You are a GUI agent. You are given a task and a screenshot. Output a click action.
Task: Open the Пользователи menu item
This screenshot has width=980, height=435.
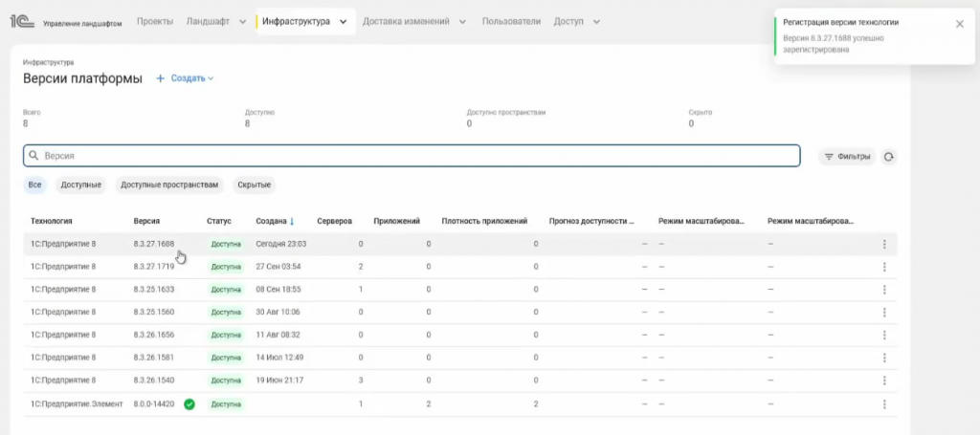pos(511,21)
